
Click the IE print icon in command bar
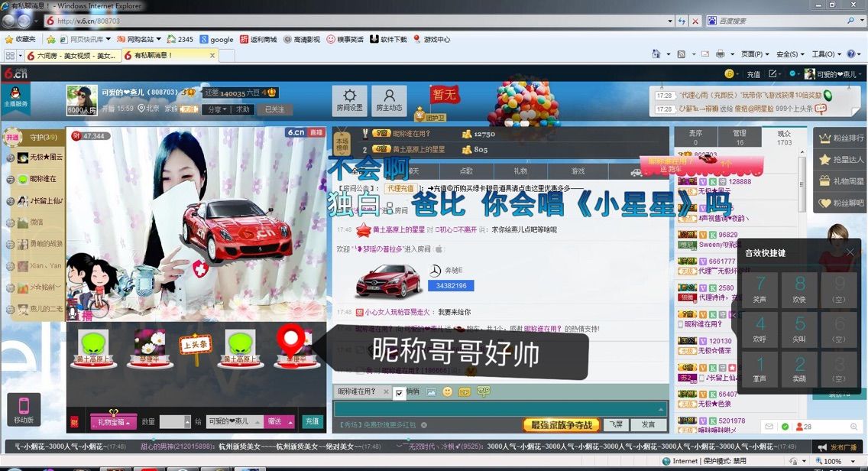(x=721, y=54)
